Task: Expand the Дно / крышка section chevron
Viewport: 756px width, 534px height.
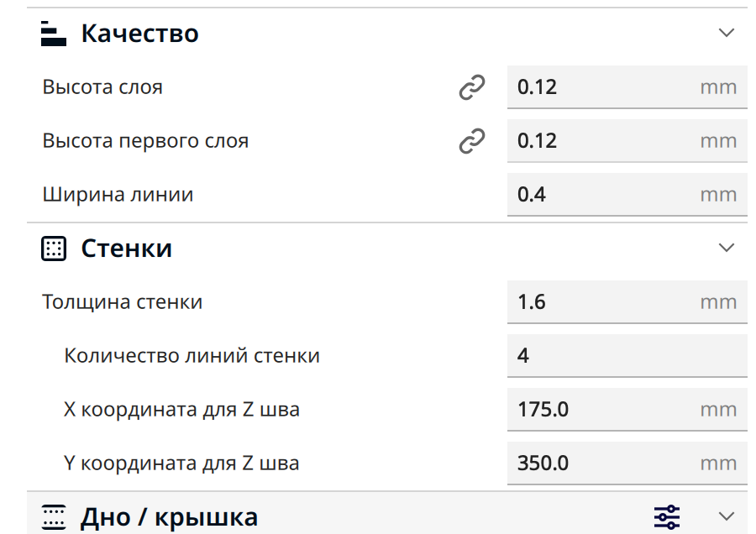Action: [726, 516]
